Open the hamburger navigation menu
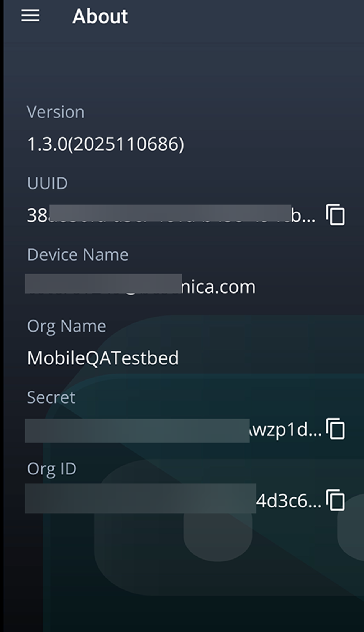This screenshot has width=364, height=632. pos(30,16)
